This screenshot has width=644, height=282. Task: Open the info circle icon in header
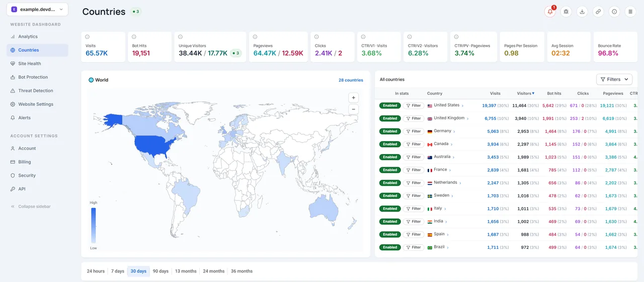(x=614, y=12)
